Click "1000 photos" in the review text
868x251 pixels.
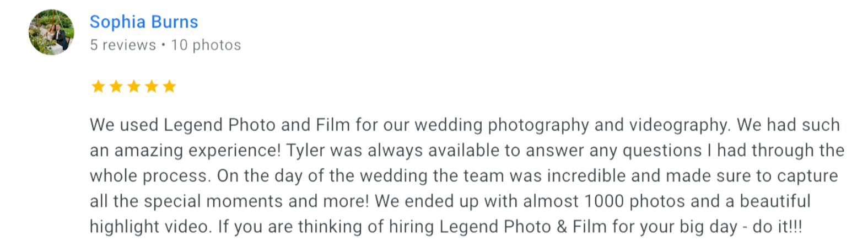[x=635, y=201]
